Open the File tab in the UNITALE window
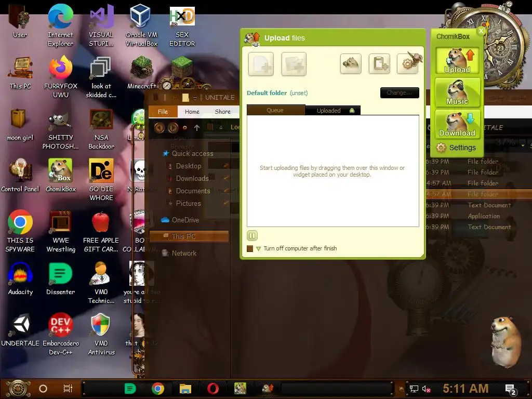The width and height of the screenshot is (532, 399). pyautogui.click(x=163, y=112)
